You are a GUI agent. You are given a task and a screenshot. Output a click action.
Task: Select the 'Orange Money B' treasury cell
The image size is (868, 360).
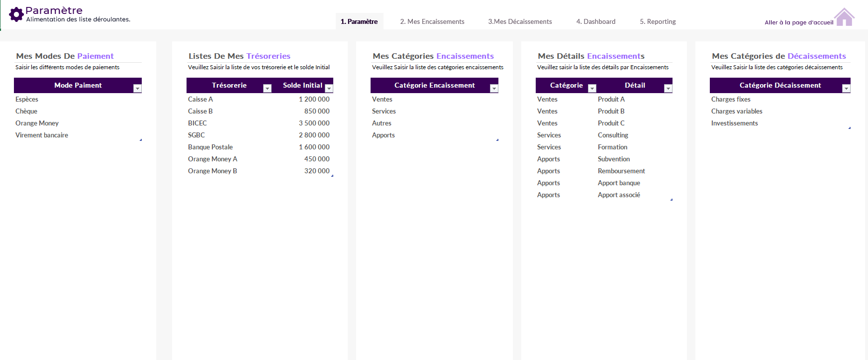229,171
